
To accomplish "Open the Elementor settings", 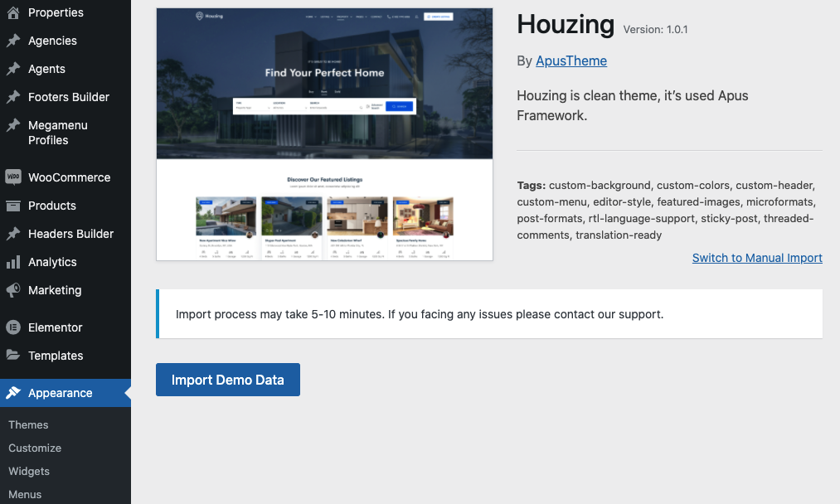I will point(56,327).
